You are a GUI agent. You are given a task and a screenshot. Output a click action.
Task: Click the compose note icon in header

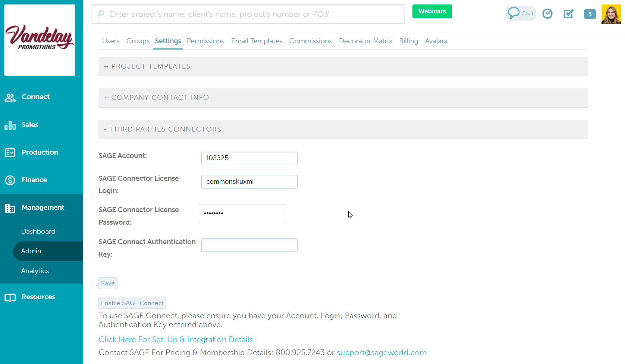pos(568,14)
